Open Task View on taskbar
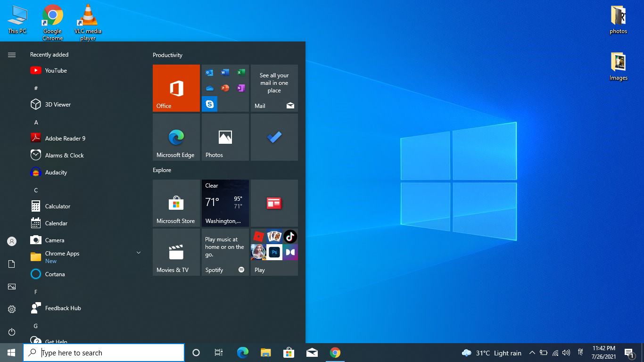The image size is (644, 362). click(219, 353)
